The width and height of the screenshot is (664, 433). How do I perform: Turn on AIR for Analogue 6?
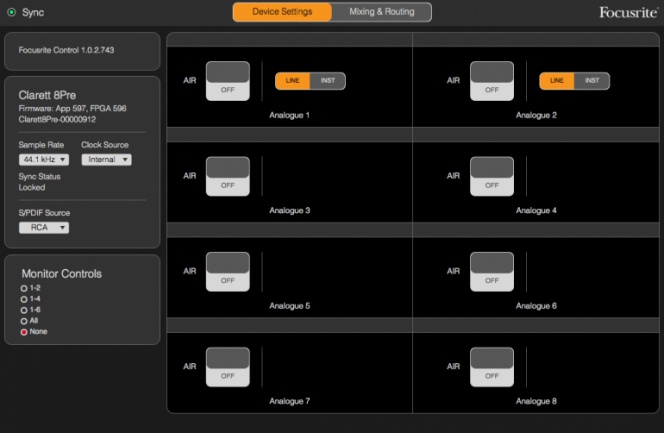click(492, 271)
